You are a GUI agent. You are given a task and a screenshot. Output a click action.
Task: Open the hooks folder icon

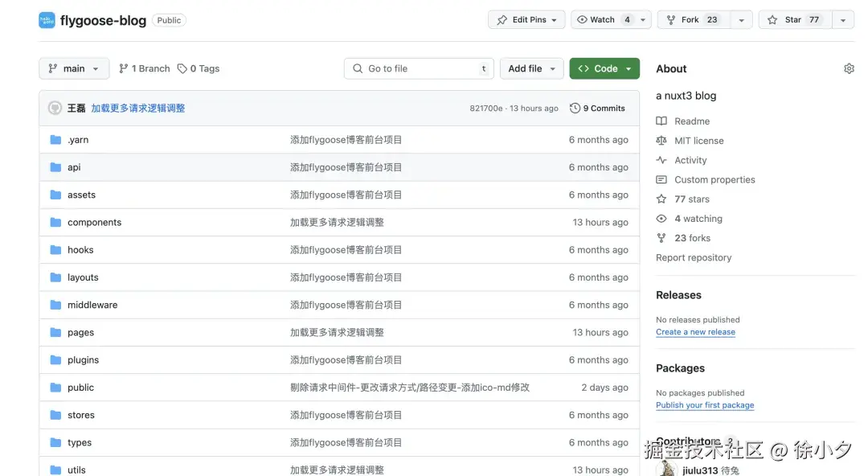[55, 250]
